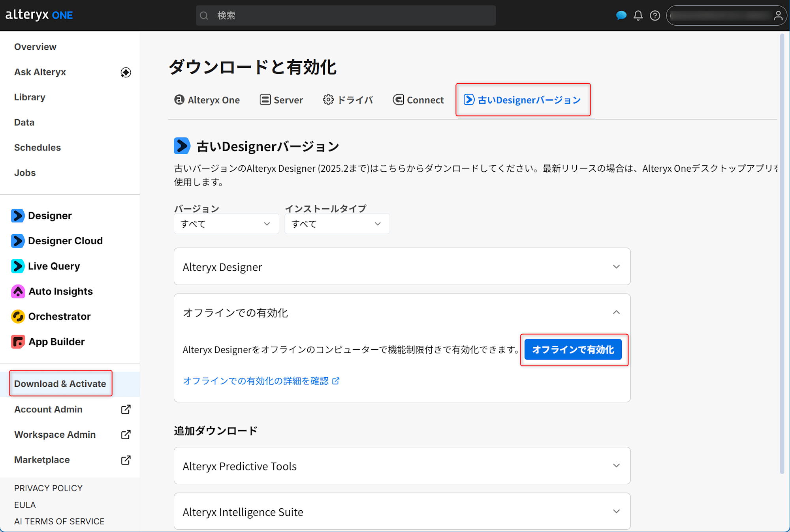The height and width of the screenshot is (532, 790).
Task: Click the external link icon beside 詳細を確認
Action: (x=336, y=381)
